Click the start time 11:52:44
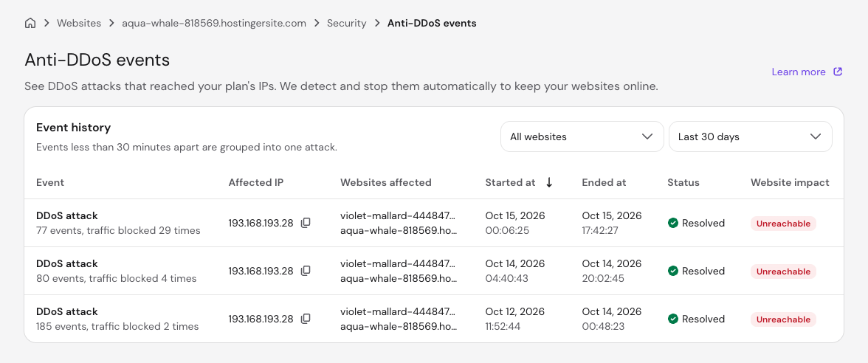The image size is (868, 363). (x=503, y=326)
